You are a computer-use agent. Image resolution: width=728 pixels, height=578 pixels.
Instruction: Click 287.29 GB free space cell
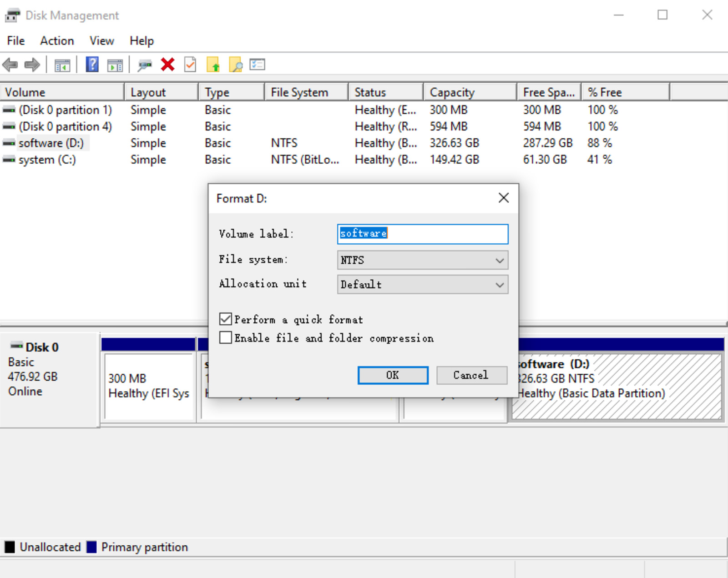click(x=548, y=143)
